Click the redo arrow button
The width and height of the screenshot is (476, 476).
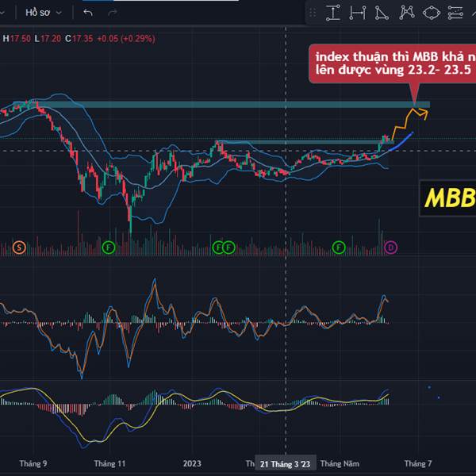pos(113,13)
